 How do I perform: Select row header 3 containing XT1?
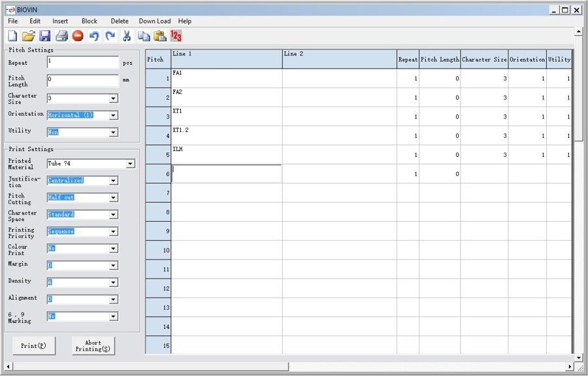coord(158,116)
